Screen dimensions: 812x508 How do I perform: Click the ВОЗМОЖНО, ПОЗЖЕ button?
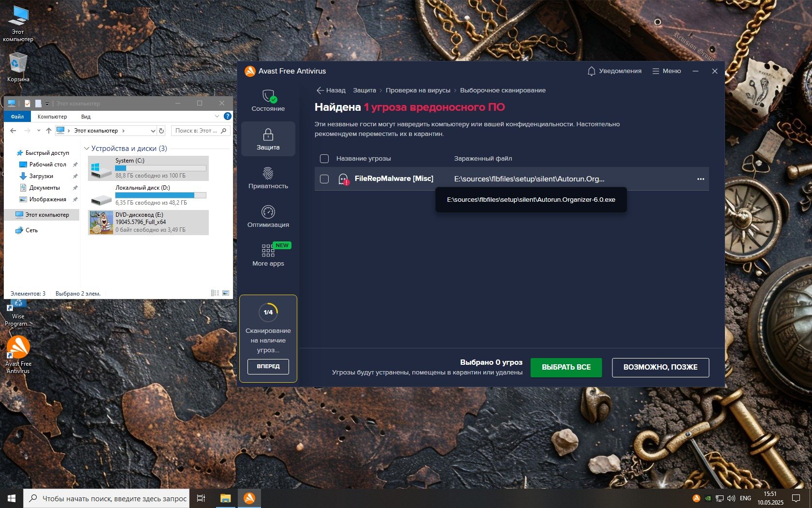(660, 367)
